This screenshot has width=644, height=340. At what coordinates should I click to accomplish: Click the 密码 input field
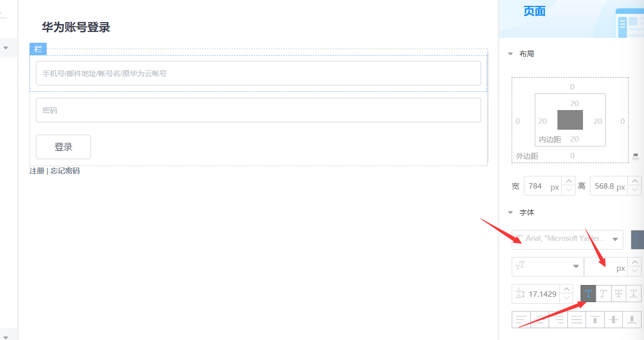click(258, 110)
